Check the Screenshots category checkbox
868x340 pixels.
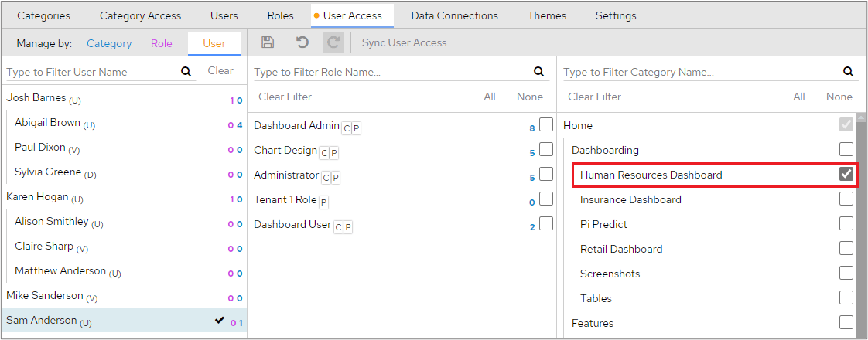(x=846, y=273)
